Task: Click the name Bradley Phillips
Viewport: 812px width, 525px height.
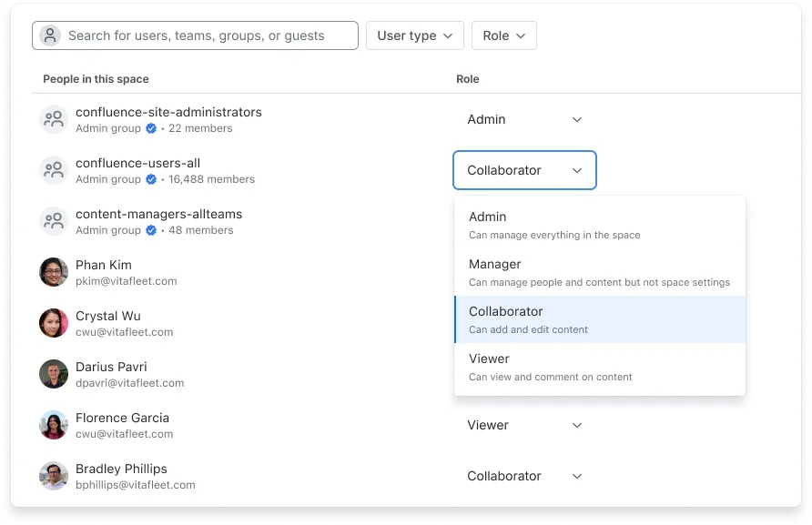Action: coord(121,469)
